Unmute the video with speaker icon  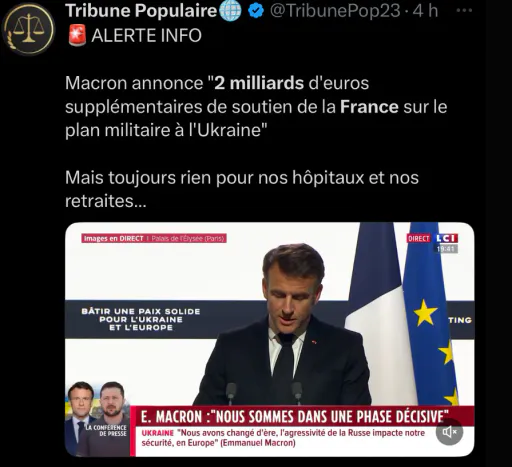(449, 432)
